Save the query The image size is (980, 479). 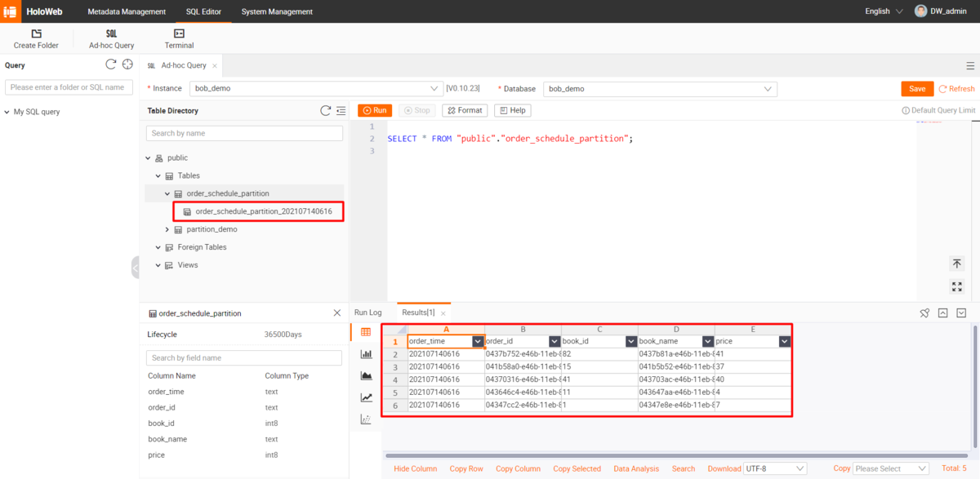[917, 88]
